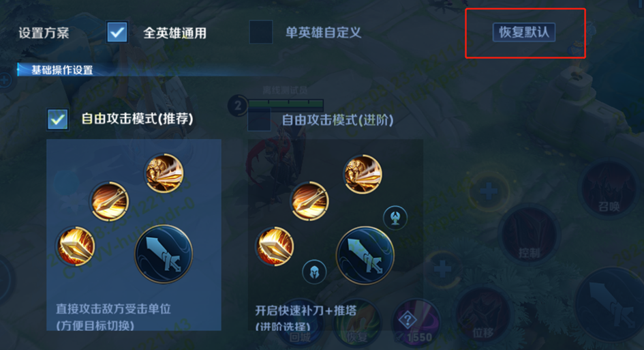Select the 开启快速补刀+推塔 description text
The width and height of the screenshot is (644, 350).
click(306, 310)
